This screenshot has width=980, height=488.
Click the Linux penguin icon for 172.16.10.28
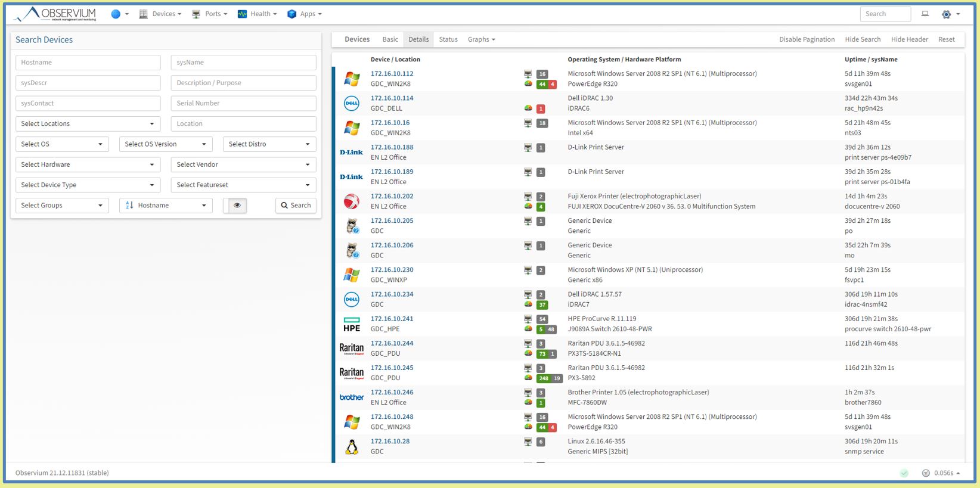351,447
